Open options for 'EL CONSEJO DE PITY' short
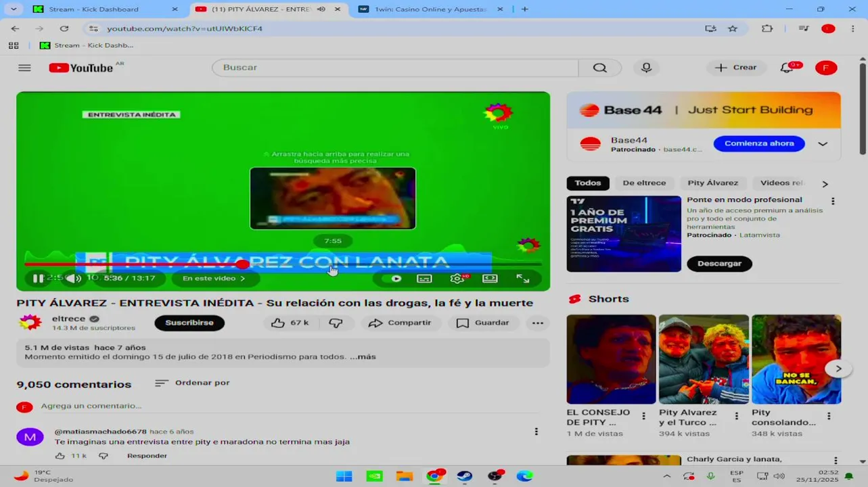868x487 pixels. point(643,417)
